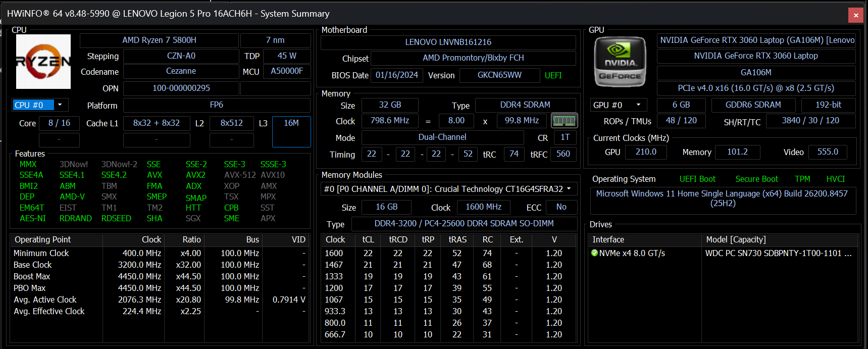Click the AMD Promontory/Bixby FCH chipset field
868x349 pixels.
pos(473,58)
